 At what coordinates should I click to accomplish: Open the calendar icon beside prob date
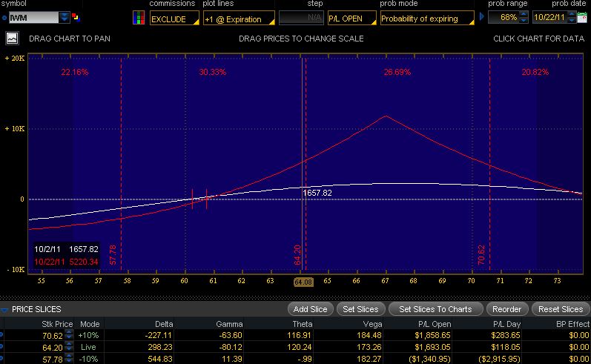coord(582,17)
